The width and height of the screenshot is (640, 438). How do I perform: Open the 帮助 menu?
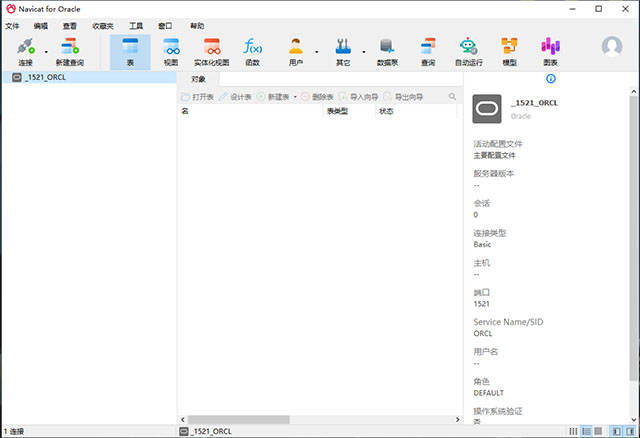(x=197, y=26)
